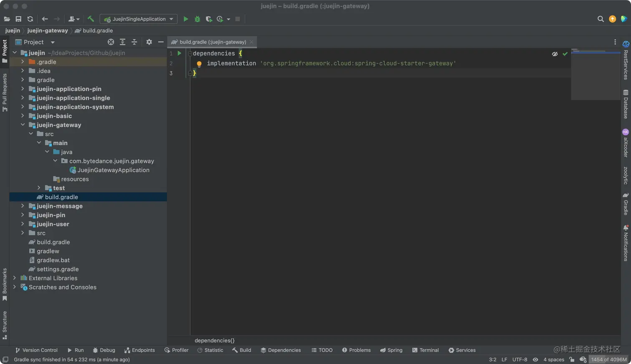Open Search Everywhere magnifier icon
The height and width of the screenshot is (364, 631).
601,19
